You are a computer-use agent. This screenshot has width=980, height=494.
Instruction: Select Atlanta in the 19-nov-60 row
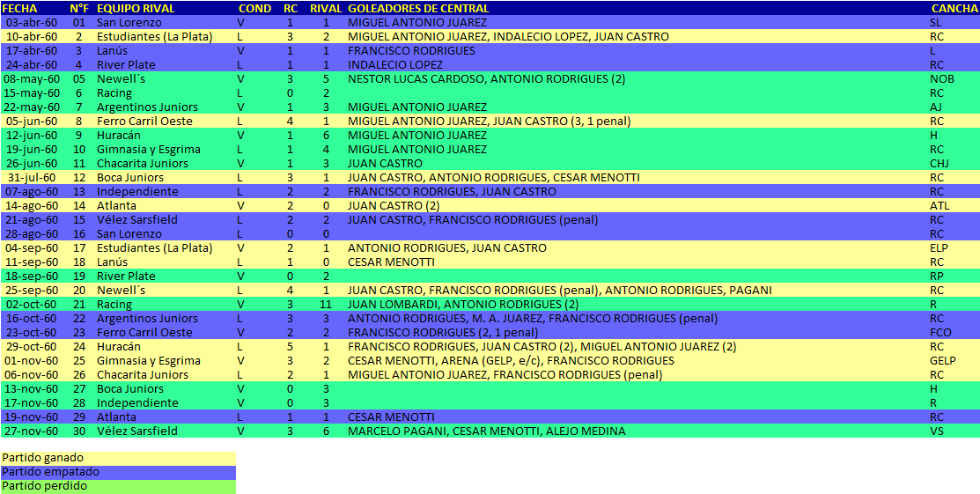[x=116, y=417]
